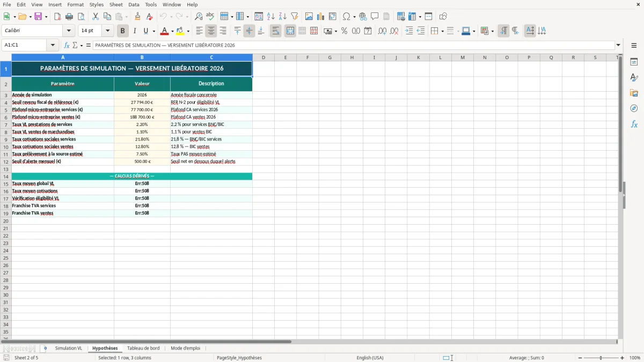This screenshot has width=644, height=362.
Task: Toggle Center Vertically alignment
Action: pyautogui.click(x=249, y=31)
